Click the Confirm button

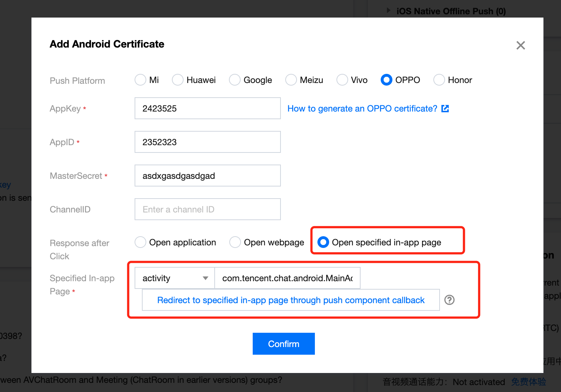click(x=284, y=344)
